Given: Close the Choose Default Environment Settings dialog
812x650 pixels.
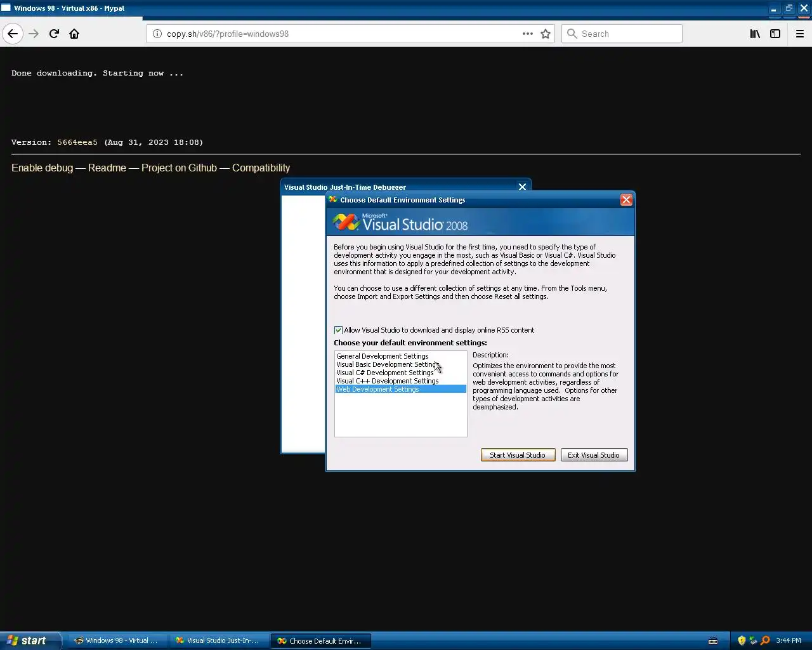Looking at the screenshot, I should click(626, 200).
